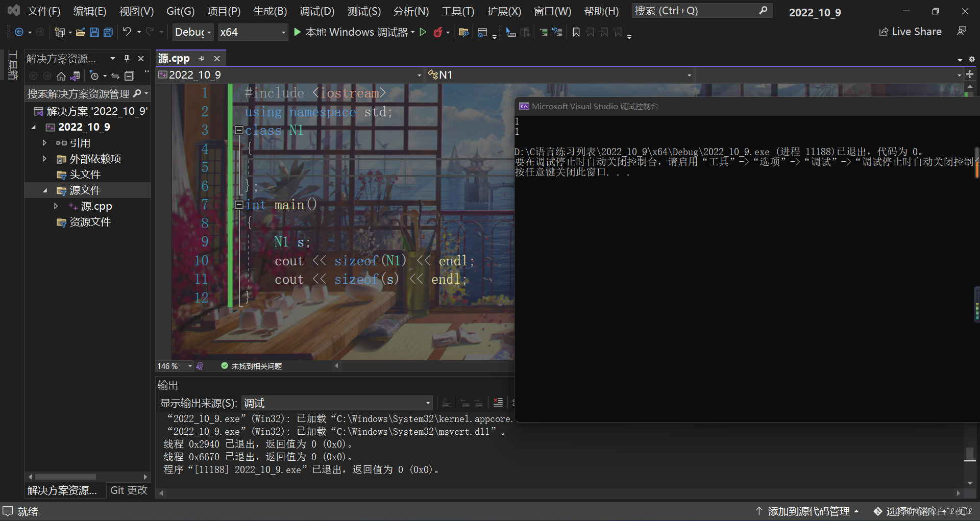Click the purple IntelliCode icon beside the zoom box
This screenshot has height=521, width=980.
coord(200,366)
